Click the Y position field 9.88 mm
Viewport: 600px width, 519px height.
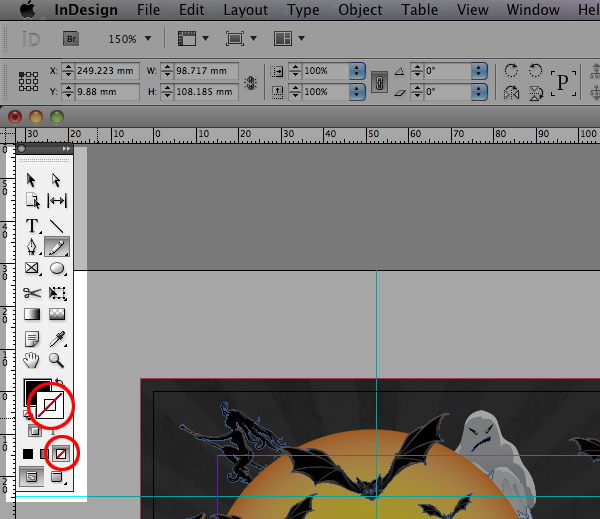107,92
